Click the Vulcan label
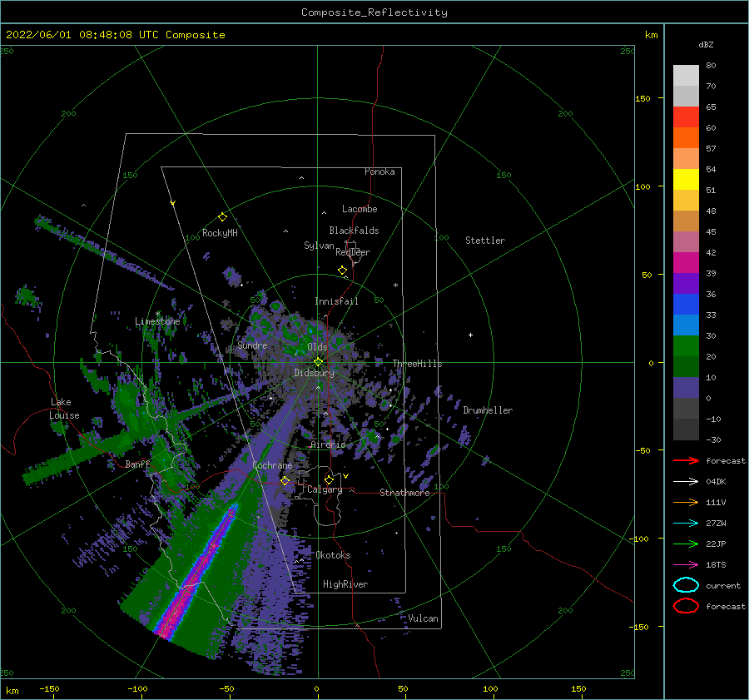This screenshot has width=749, height=700. coord(424,618)
